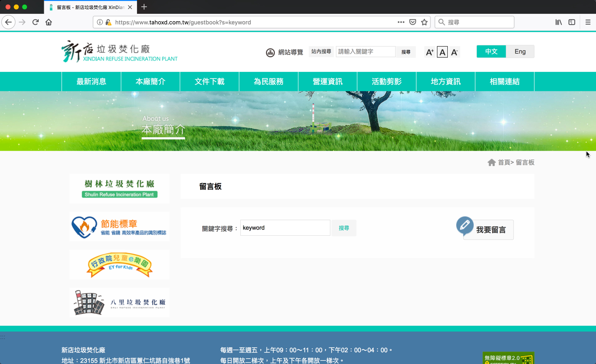Open page actions three-dot menu
596x364 pixels.
(401, 22)
